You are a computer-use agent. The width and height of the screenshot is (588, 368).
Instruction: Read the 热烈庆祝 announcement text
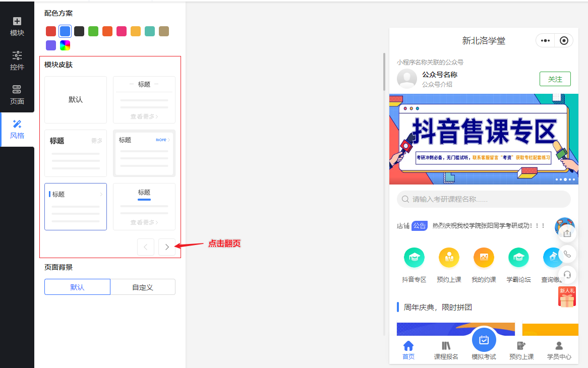coord(488,226)
